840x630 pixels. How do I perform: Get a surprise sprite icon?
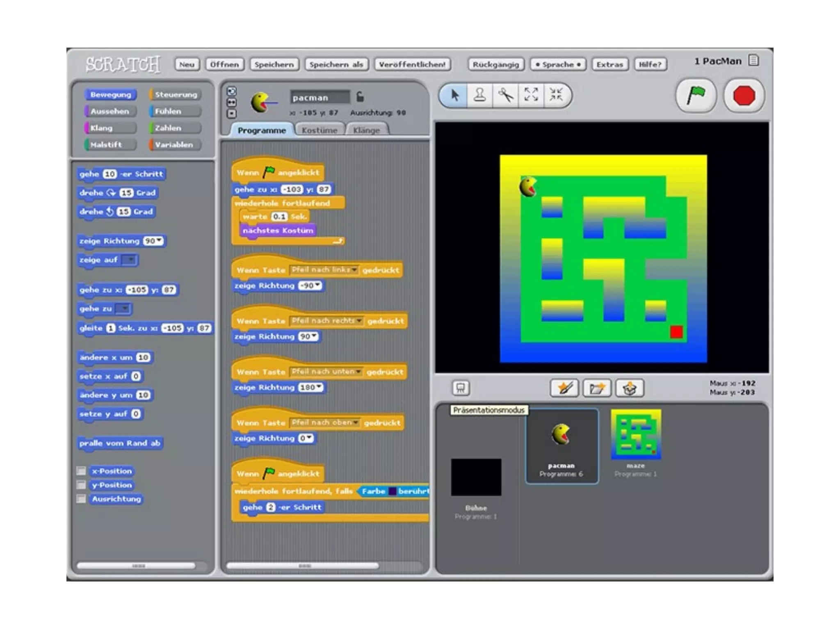click(x=630, y=388)
